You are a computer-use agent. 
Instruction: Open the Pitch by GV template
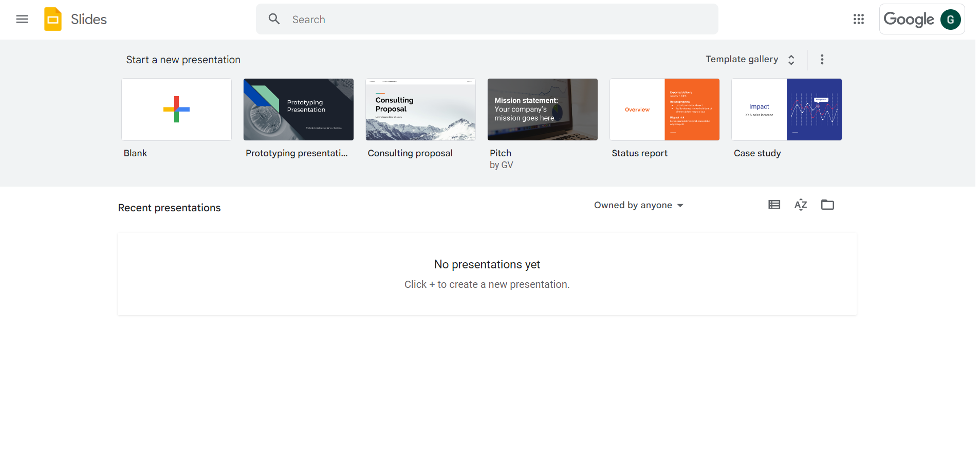tap(542, 110)
